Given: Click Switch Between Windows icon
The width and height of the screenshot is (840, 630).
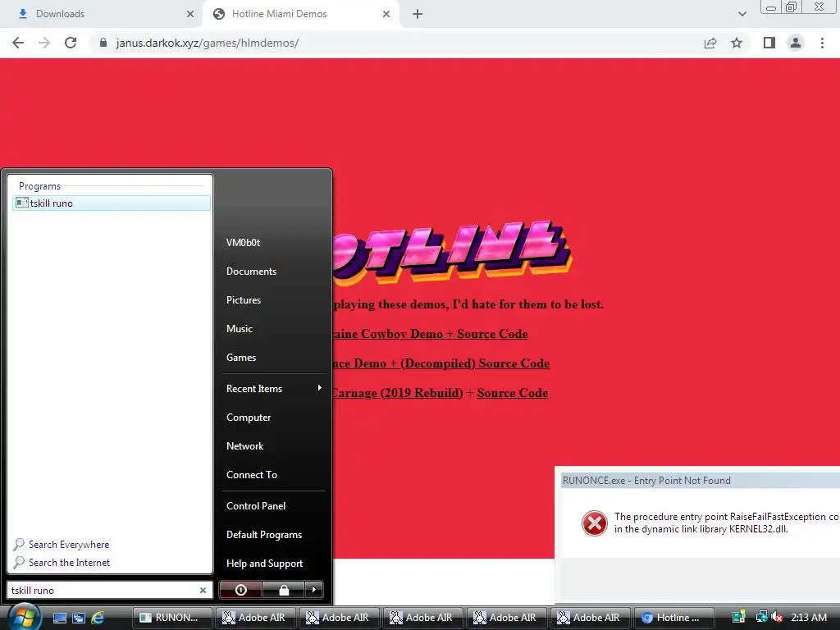Looking at the screenshot, I should click(79, 618).
